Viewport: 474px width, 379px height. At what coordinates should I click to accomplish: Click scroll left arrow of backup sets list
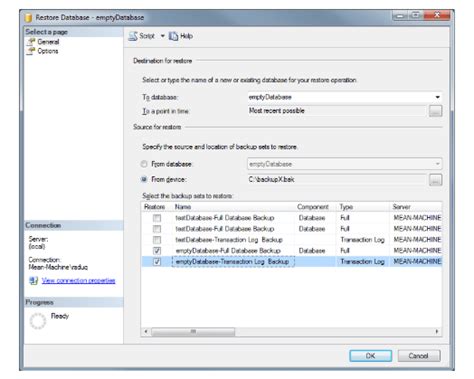[146, 332]
